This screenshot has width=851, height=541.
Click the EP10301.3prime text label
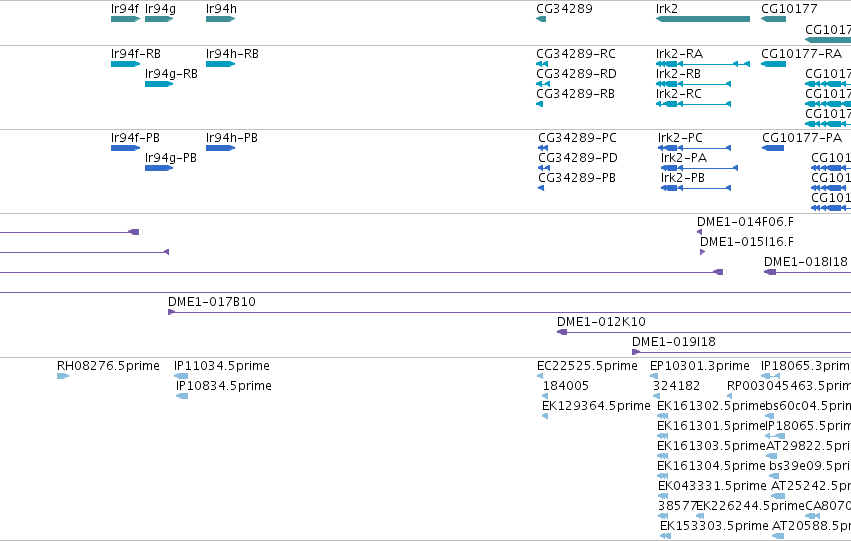coord(700,366)
